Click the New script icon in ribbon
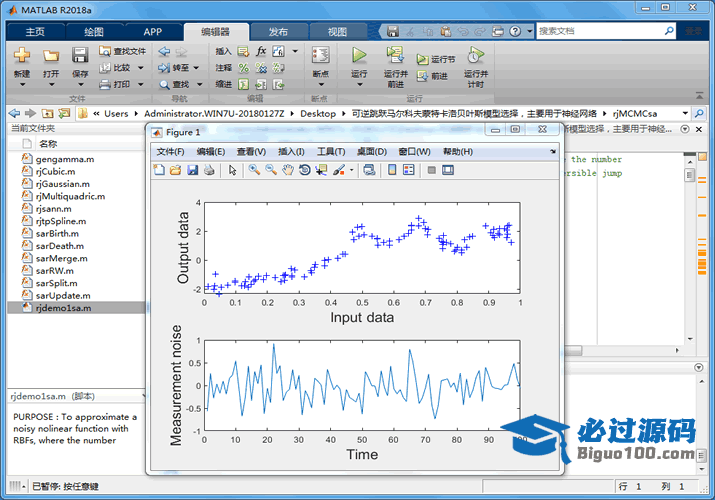 21,55
